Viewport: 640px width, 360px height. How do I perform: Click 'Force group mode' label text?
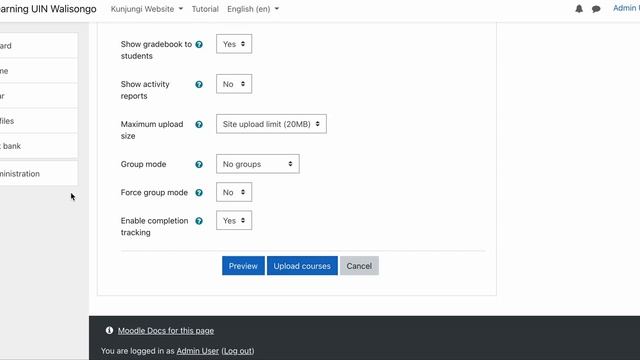click(154, 192)
